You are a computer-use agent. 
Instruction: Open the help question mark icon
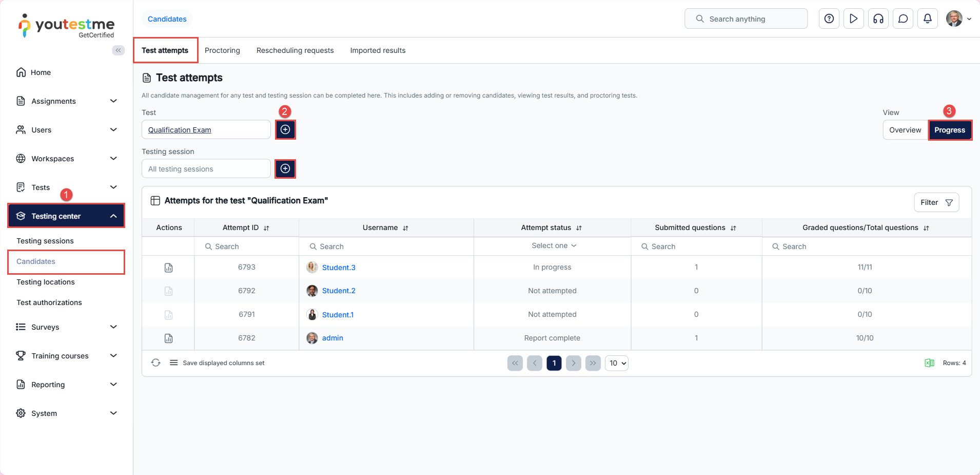829,19
